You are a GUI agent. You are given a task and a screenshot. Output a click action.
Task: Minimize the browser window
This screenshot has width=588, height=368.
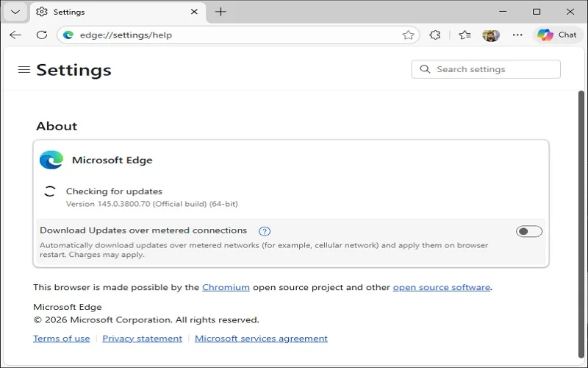503,12
